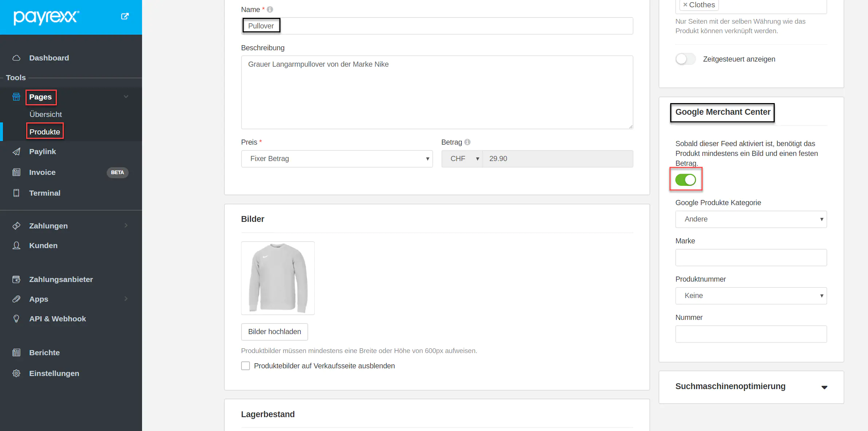This screenshot has height=431, width=868.
Task: Disable the Google Merchant Center feed toggle
Action: click(686, 180)
